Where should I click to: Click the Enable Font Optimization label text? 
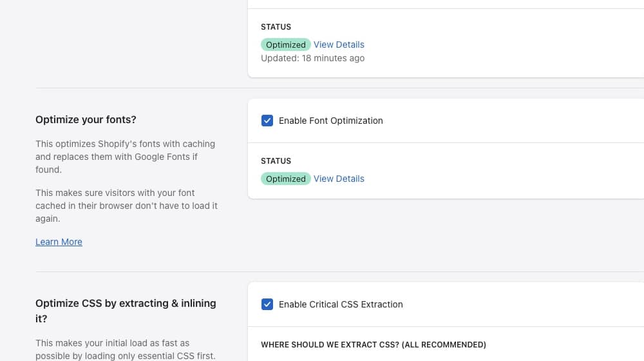(330, 121)
